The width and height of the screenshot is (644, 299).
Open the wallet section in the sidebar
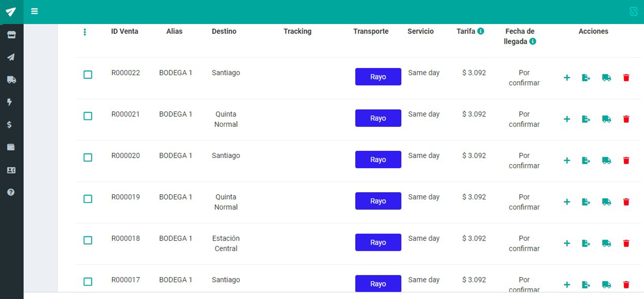tap(11, 147)
